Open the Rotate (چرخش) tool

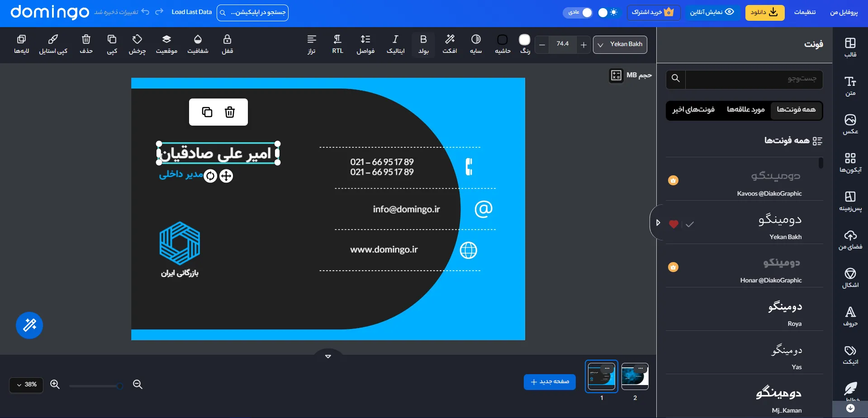(x=137, y=44)
